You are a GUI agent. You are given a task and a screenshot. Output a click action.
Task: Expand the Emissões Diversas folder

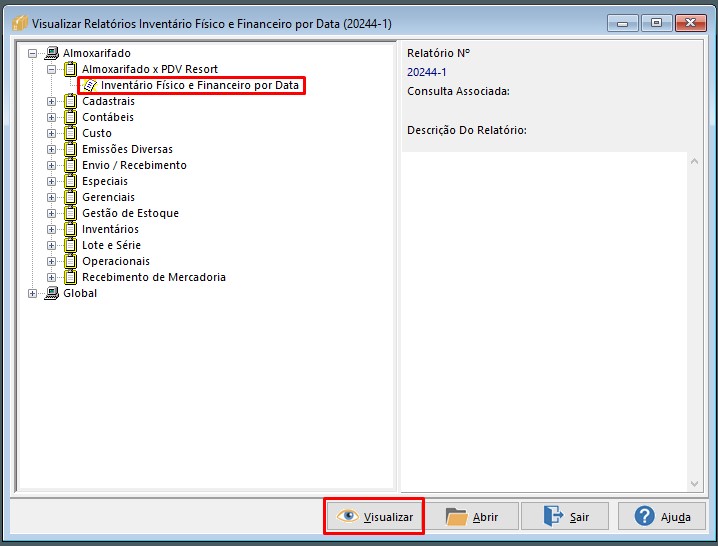[51, 150]
